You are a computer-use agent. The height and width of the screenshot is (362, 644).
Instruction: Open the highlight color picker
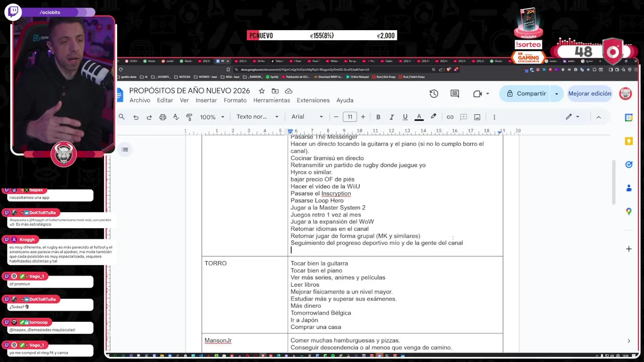coord(433,117)
